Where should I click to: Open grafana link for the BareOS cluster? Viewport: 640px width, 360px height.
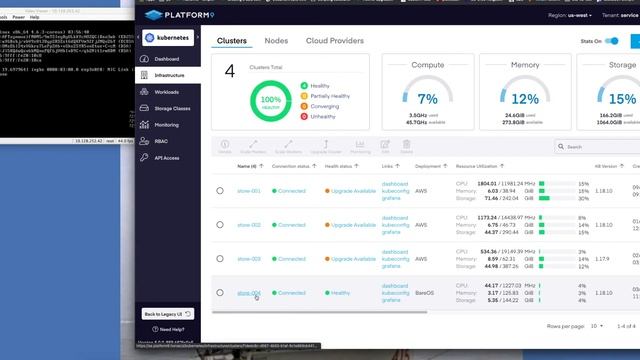coord(391,300)
